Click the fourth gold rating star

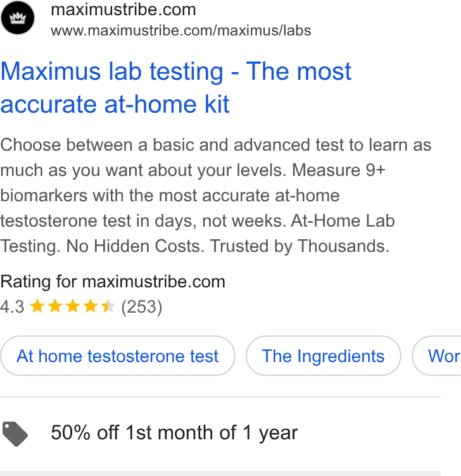pos(91,306)
